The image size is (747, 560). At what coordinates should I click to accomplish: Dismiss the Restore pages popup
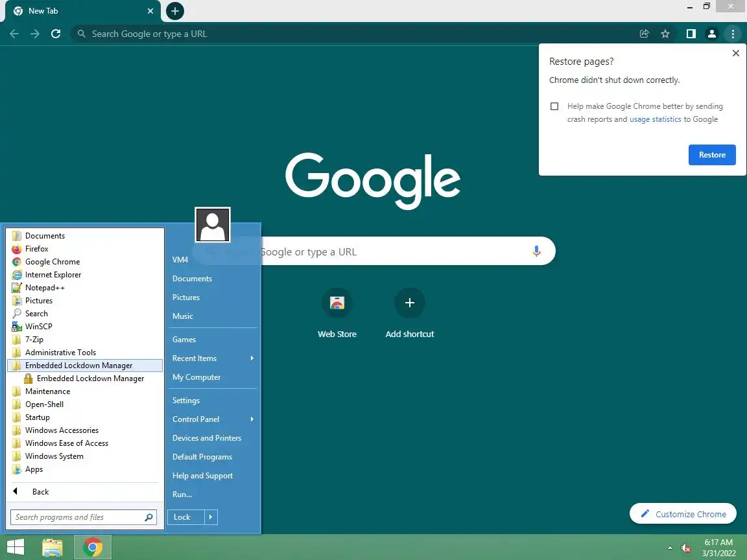735,53
